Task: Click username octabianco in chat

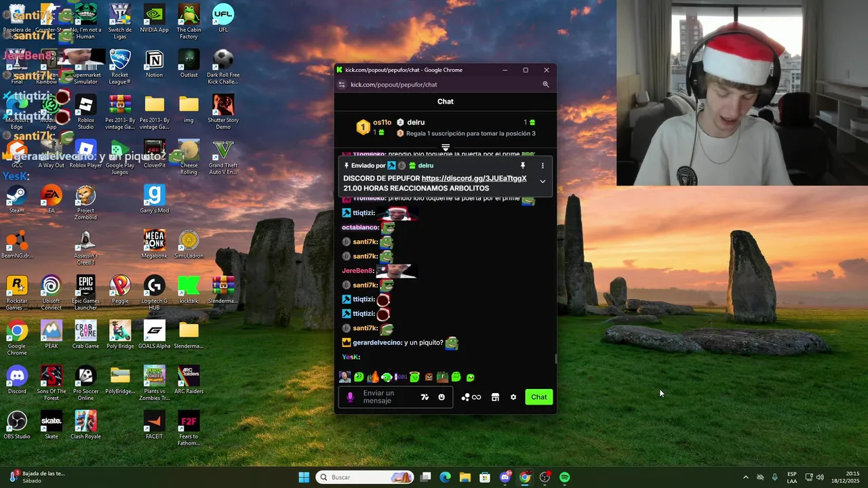Action: [360, 228]
